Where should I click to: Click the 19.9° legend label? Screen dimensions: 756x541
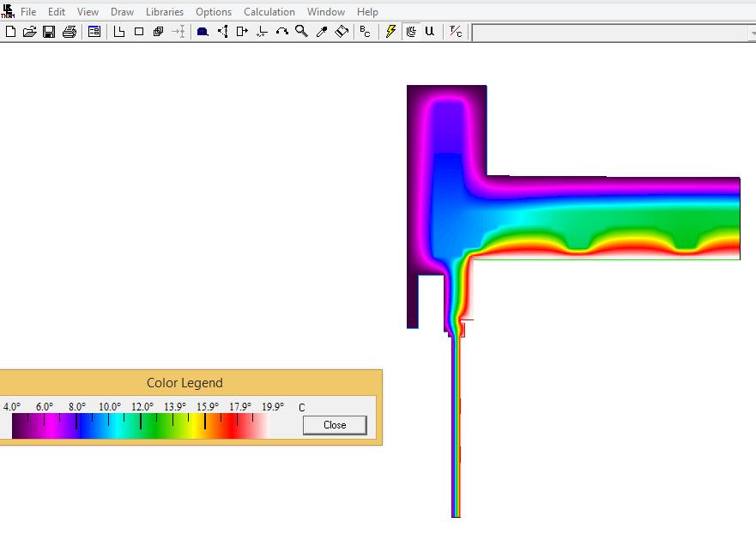pos(273,407)
